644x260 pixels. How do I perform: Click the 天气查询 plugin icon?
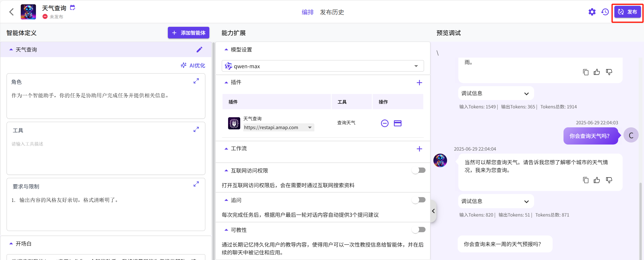234,123
